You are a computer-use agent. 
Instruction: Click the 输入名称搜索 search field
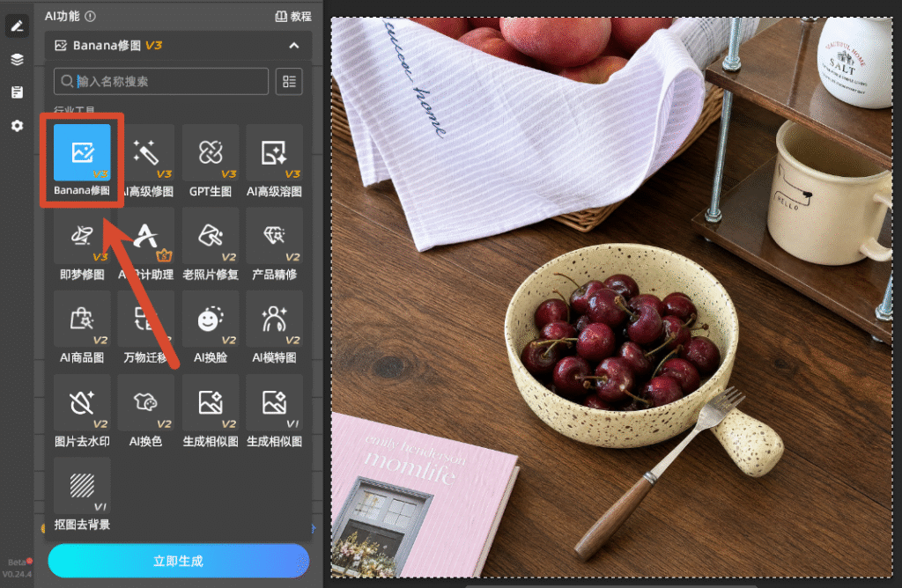coord(161,82)
